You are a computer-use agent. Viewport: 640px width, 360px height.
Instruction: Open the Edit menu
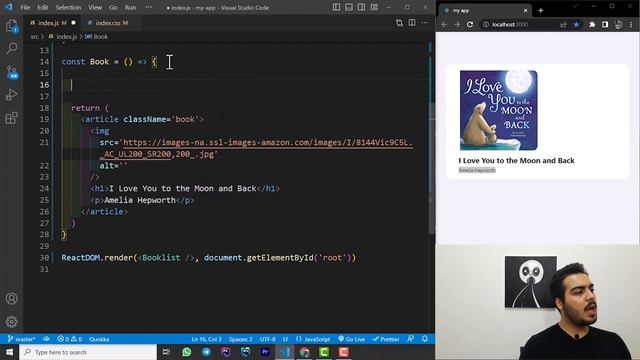[x=43, y=7]
